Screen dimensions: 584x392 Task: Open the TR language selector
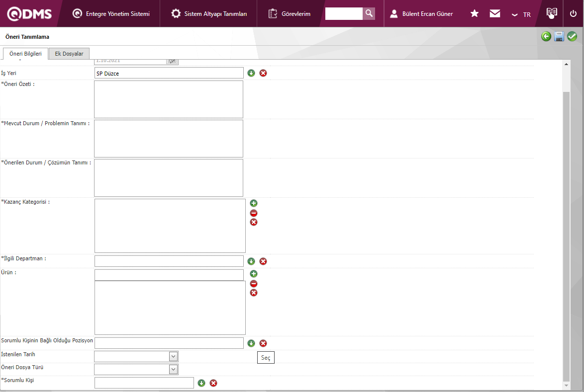pos(521,14)
